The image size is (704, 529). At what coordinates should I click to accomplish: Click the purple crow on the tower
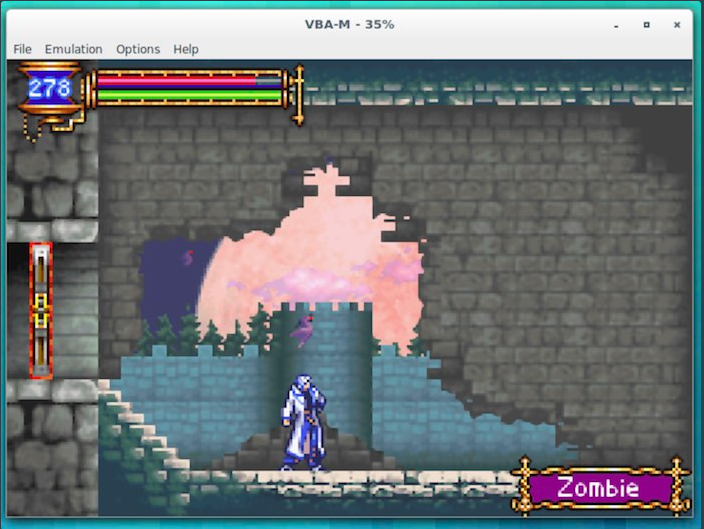point(303,330)
